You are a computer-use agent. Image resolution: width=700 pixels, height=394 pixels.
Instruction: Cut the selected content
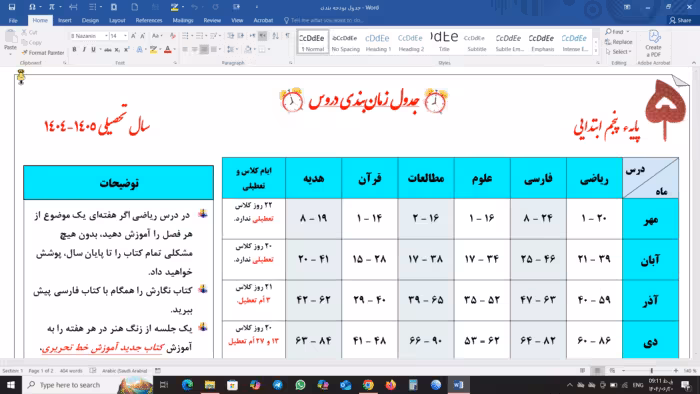(x=29, y=33)
